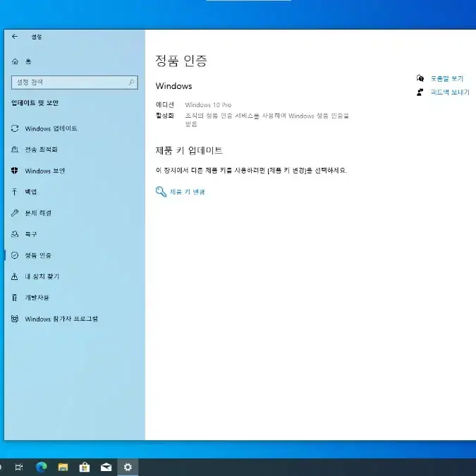Click the Windows section heading

pyautogui.click(x=173, y=86)
